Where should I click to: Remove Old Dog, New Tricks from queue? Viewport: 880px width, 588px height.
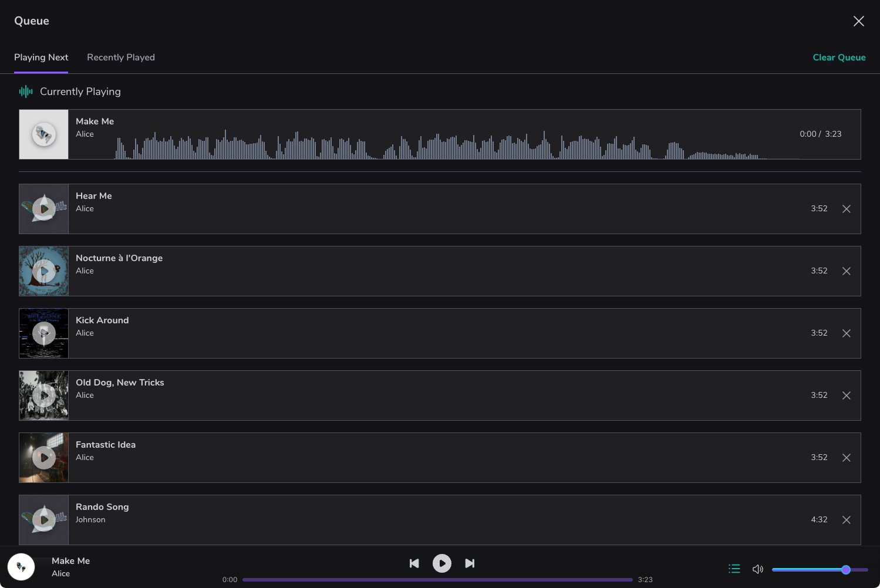(x=846, y=395)
